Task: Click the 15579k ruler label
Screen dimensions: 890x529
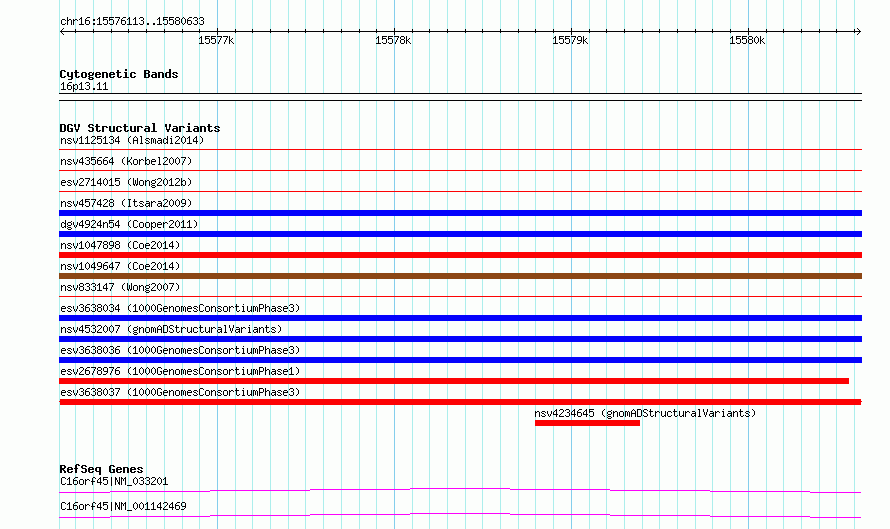Action: point(570,40)
